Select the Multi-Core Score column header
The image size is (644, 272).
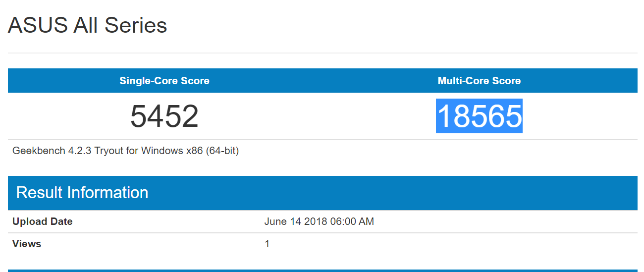[x=479, y=81]
